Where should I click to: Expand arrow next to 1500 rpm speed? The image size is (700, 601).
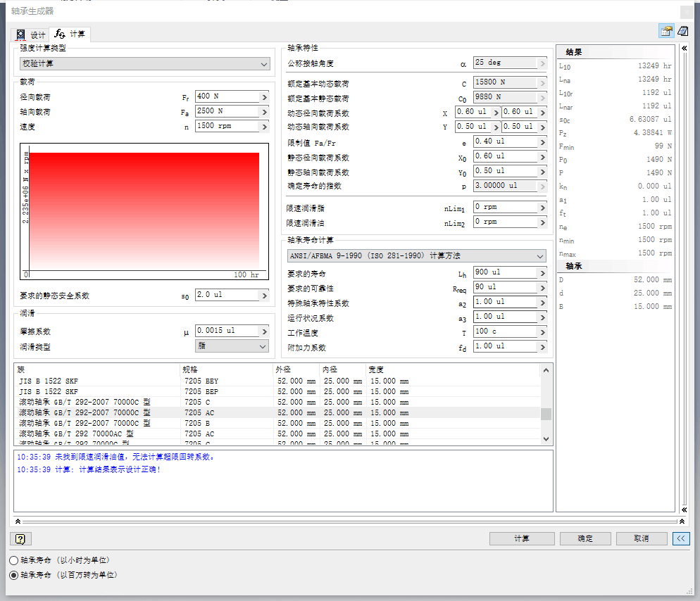point(265,127)
